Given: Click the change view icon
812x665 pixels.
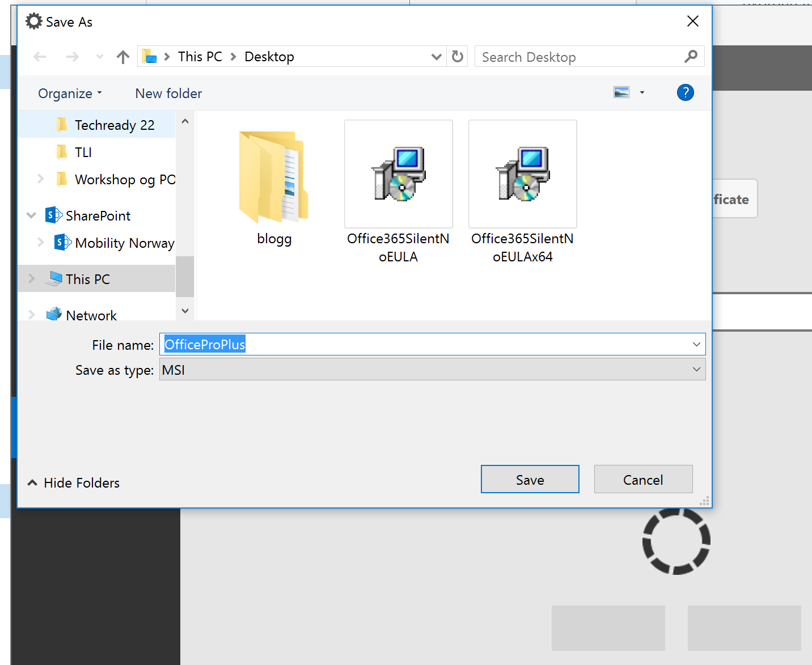Looking at the screenshot, I should [621, 92].
